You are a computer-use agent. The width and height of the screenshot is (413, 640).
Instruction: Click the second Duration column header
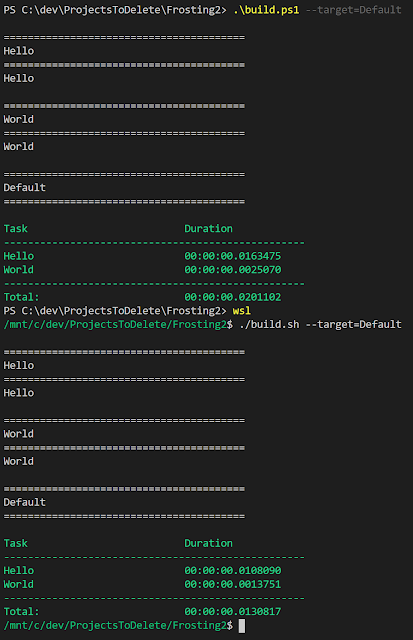[x=208, y=543]
